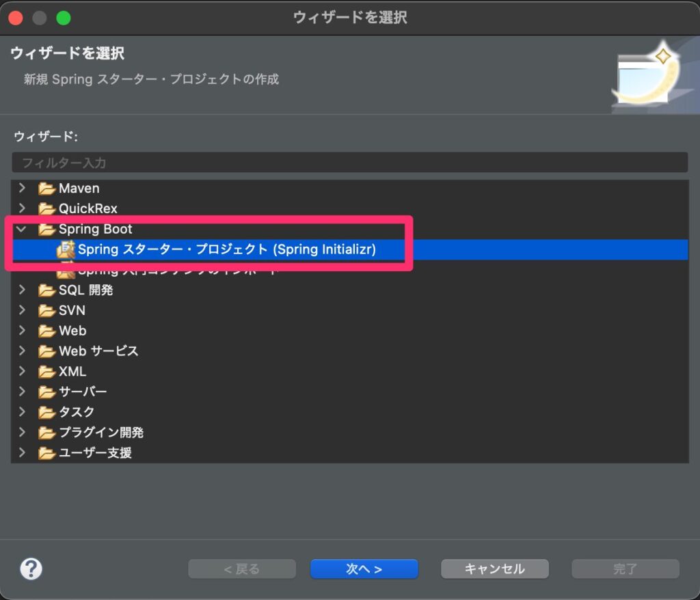The height and width of the screenshot is (600, 700).
Task: Expand the Web category chevron
Action: (x=22, y=330)
